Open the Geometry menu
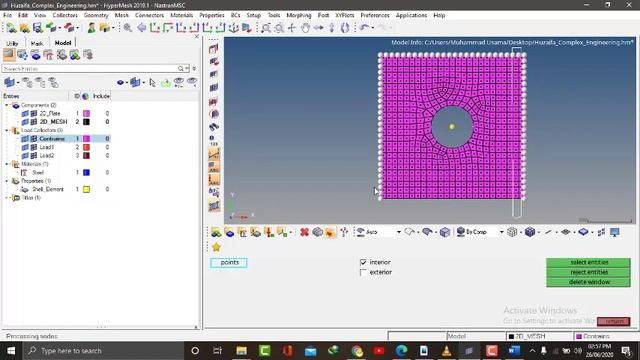Screen dimensions: 640x360 96,15
